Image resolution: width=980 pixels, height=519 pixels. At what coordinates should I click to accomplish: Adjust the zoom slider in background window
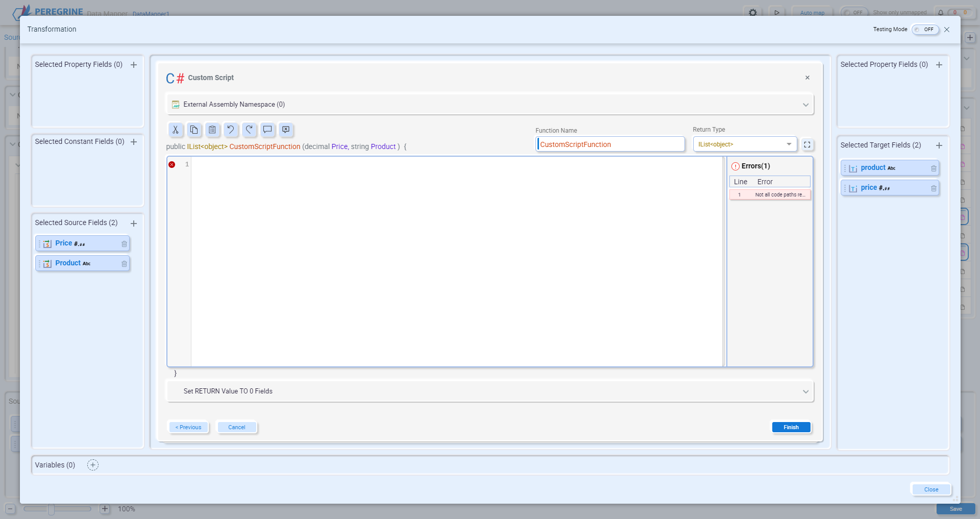click(x=51, y=509)
